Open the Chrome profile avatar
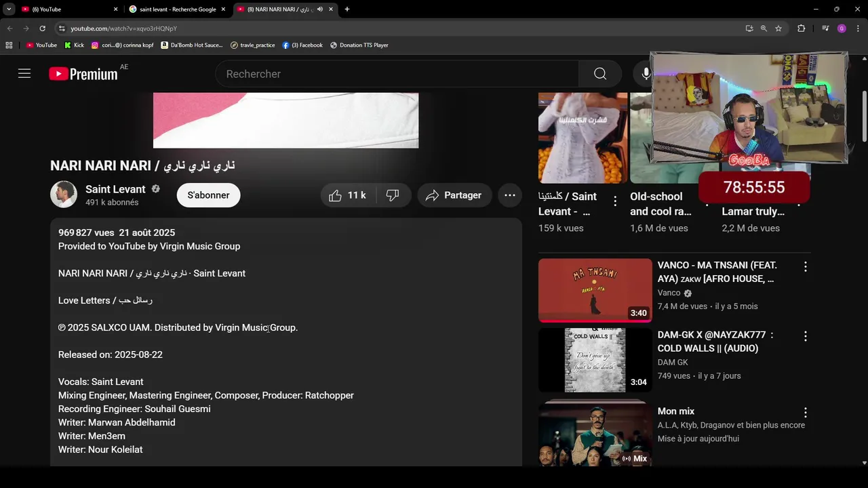 tap(842, 28)
